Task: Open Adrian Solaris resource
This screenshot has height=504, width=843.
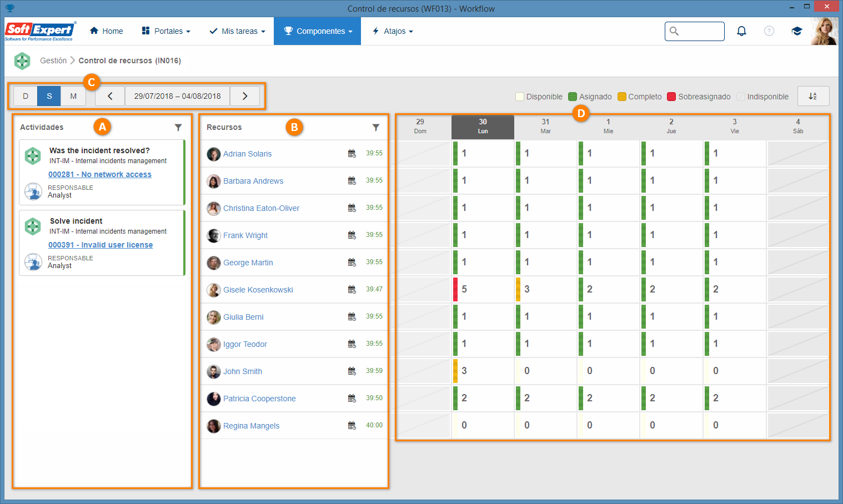Action: click(248, 154)
